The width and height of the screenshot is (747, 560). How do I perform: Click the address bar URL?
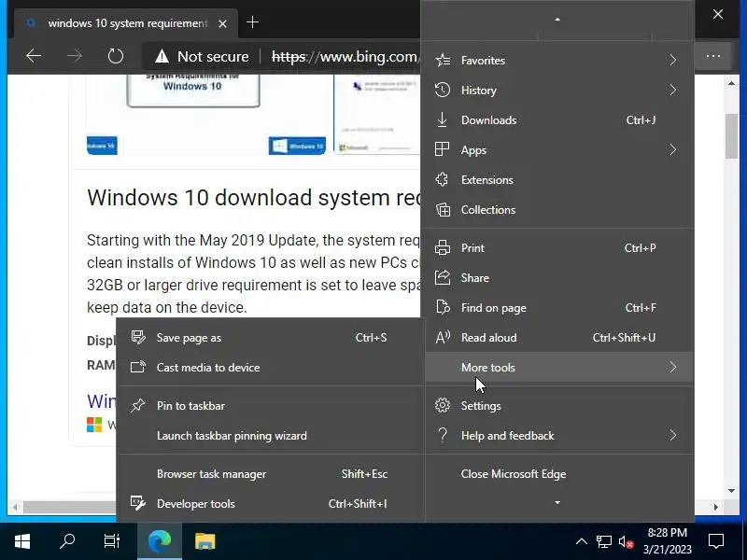[x=345, y=57]
